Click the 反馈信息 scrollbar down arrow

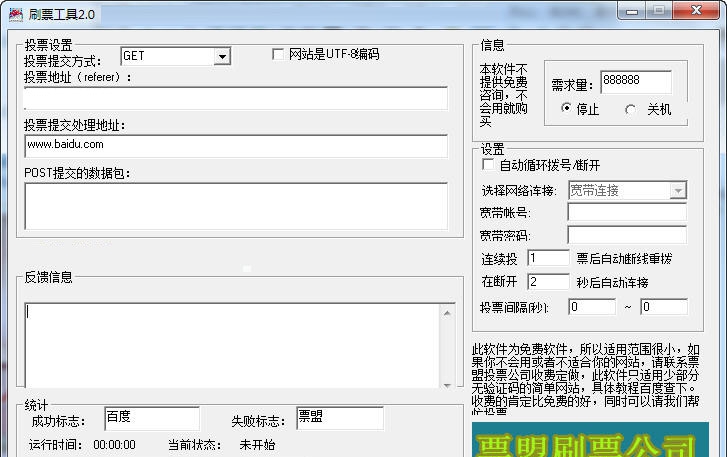pos(447,385)
